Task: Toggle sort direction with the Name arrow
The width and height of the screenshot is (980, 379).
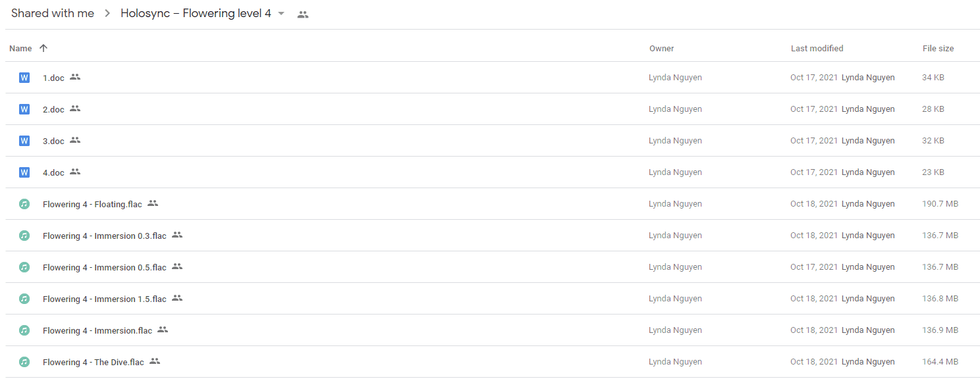Action: click(x=43, y=48)
